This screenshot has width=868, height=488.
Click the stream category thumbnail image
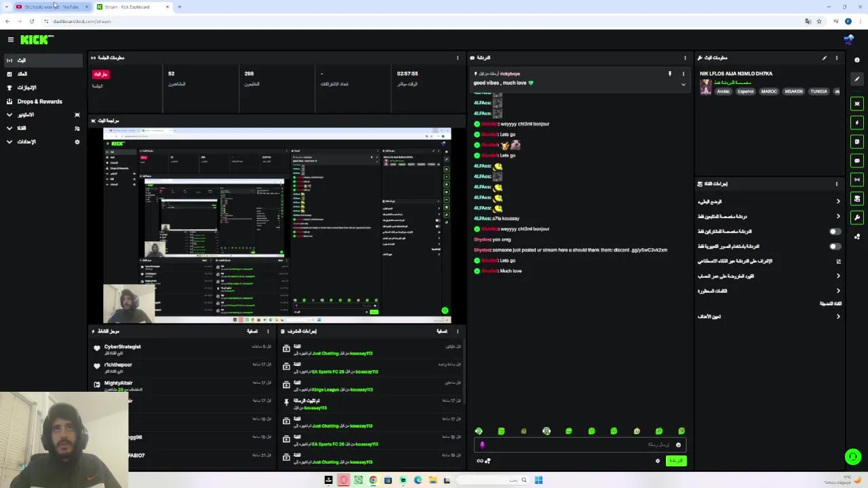706,87
